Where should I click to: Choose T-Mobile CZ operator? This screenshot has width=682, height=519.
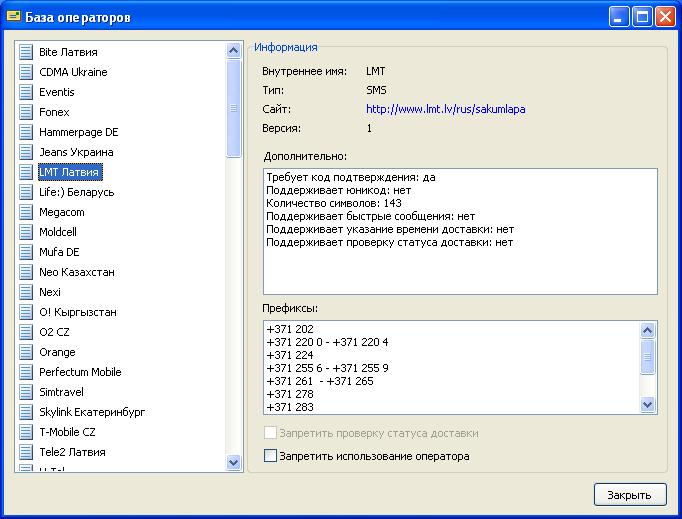pyautogui.click(x=67, y=432)
